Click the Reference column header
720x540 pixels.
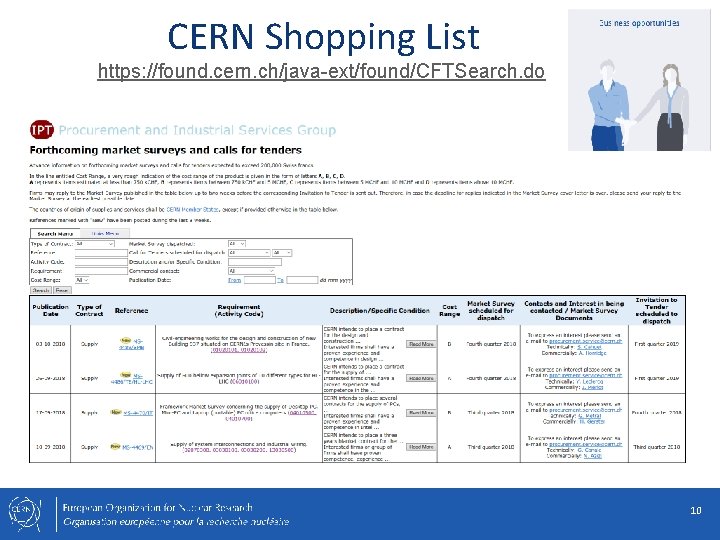pyautogui.click(x=131, y=310)
